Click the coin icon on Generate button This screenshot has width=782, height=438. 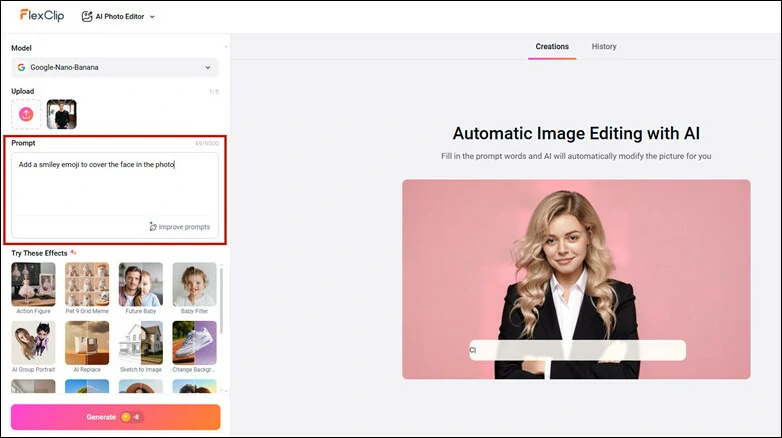pyautogui.click(x=126, y=417)
